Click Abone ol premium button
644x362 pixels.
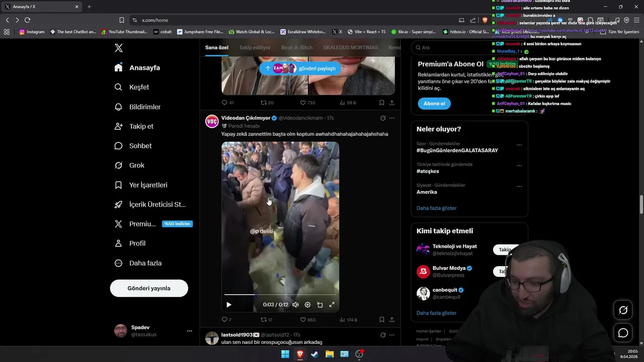(434, 104)
